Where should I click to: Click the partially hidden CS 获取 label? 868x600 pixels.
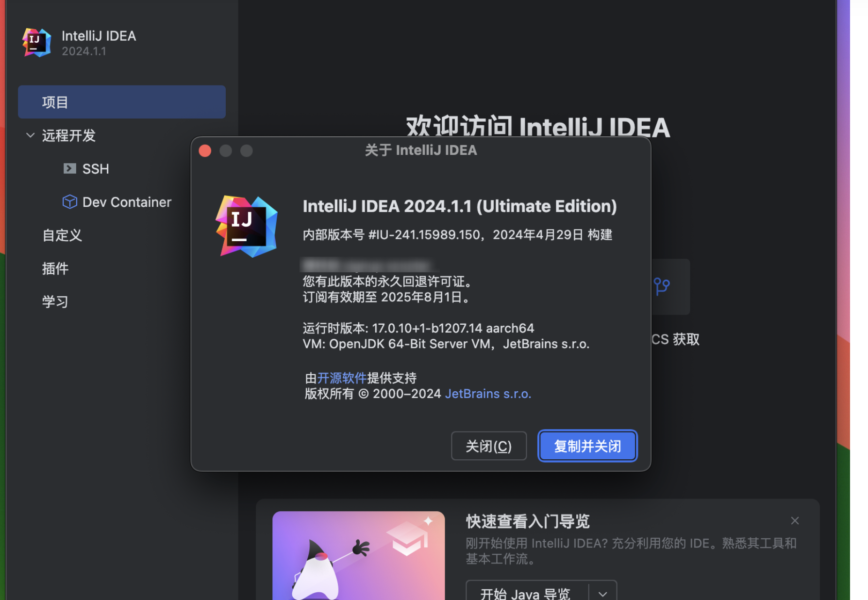(675, 339)
